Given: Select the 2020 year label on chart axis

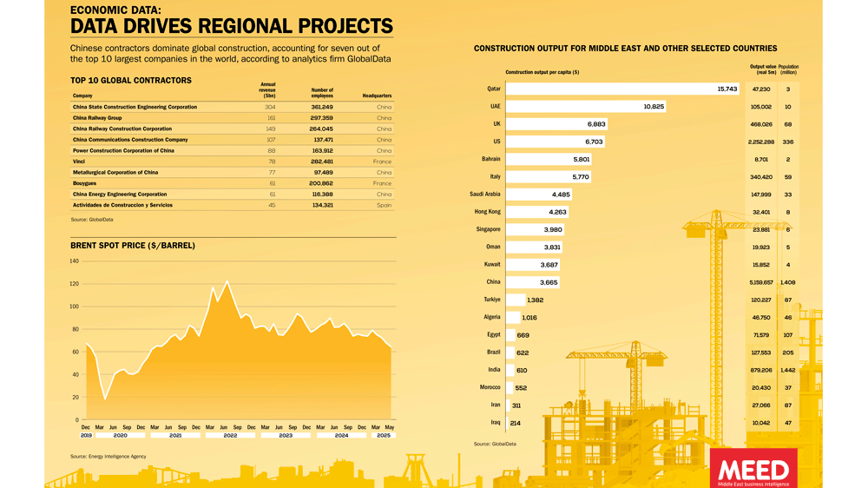Looking at the screenshot, I should coord(121,435).
